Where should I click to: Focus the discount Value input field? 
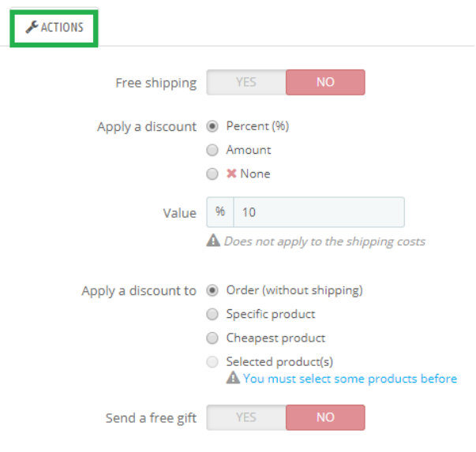point(319,212)
